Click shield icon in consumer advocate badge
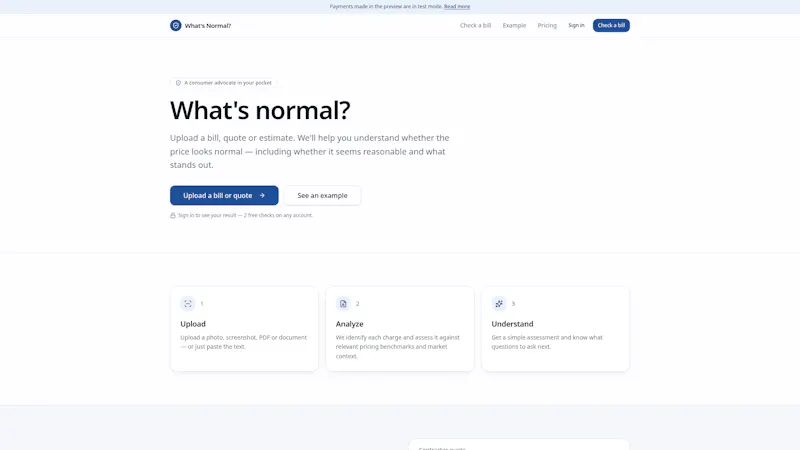Screen dimensions: 800x450 pos(178,83)
